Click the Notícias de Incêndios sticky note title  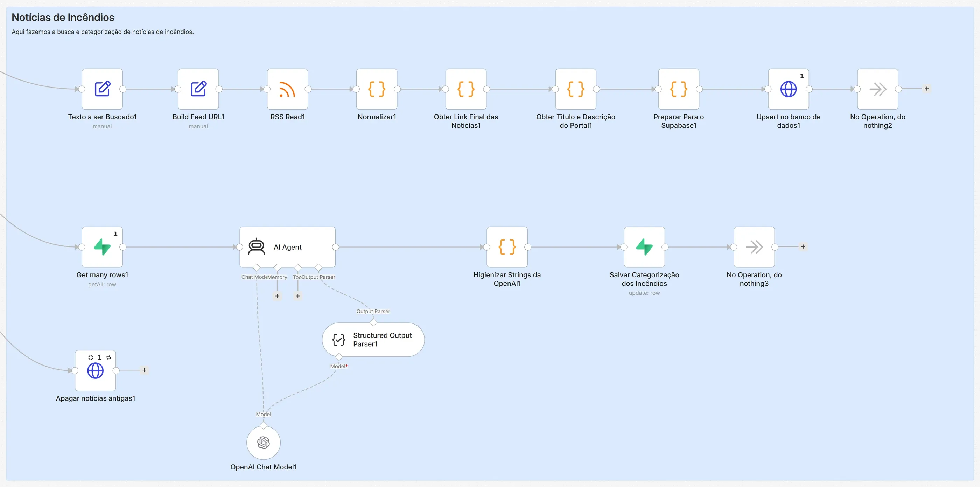point(63,18)
